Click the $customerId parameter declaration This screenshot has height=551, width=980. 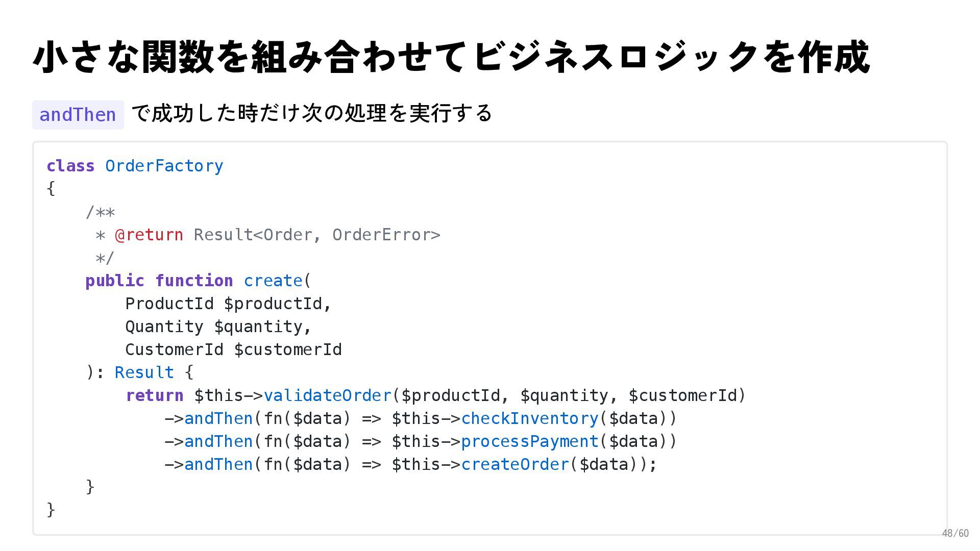(x=288, y=349)
